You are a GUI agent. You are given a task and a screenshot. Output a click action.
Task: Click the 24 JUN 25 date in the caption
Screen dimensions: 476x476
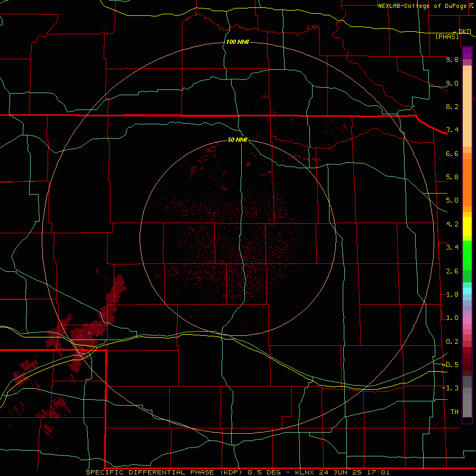click(340, 472)
